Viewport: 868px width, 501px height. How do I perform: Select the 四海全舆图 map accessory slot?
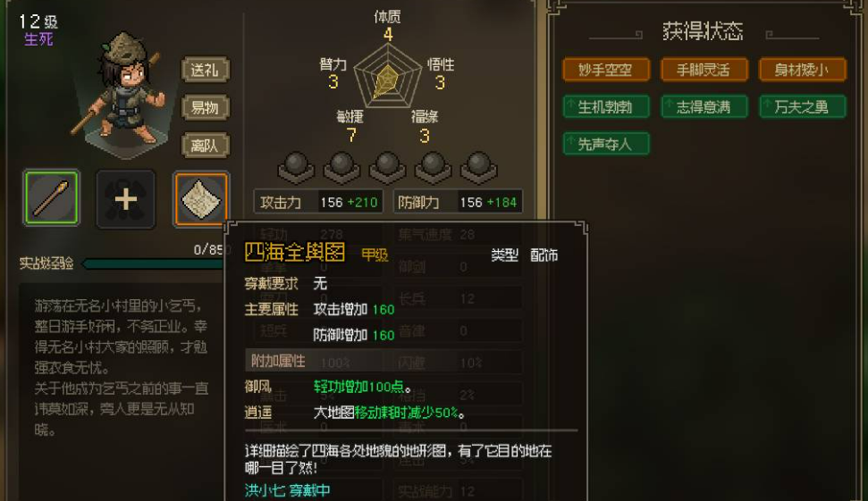(x=201, y=199)
